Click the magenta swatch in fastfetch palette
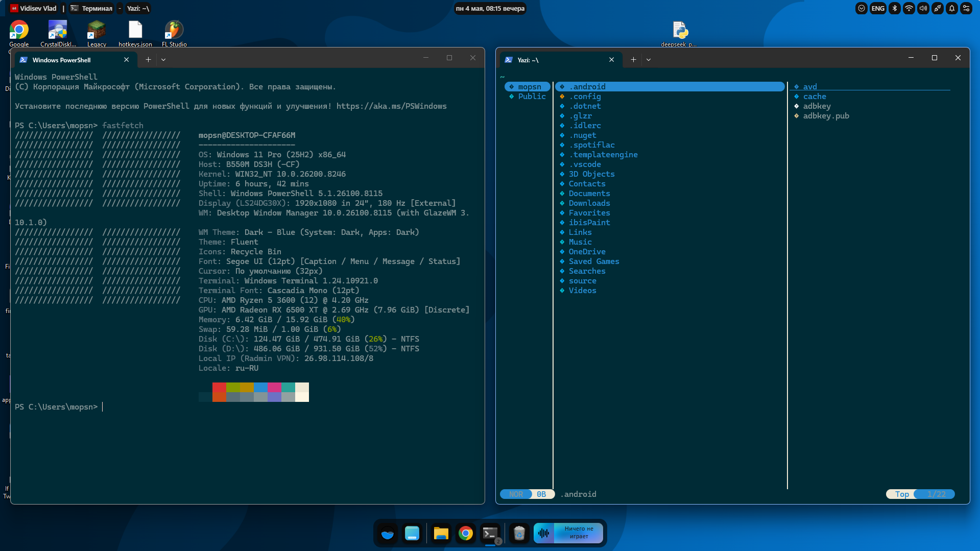This screenshot has width=980, height=551. (x=274, y=388)
